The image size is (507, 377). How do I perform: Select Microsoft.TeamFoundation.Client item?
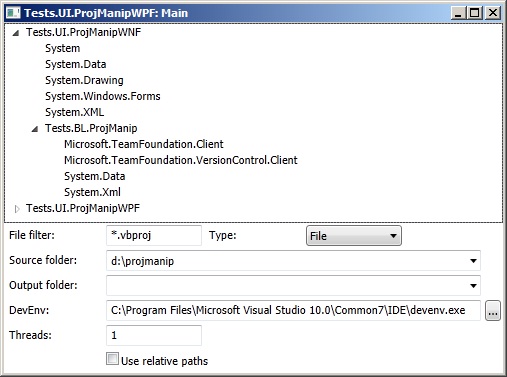[x=144, y=144]
